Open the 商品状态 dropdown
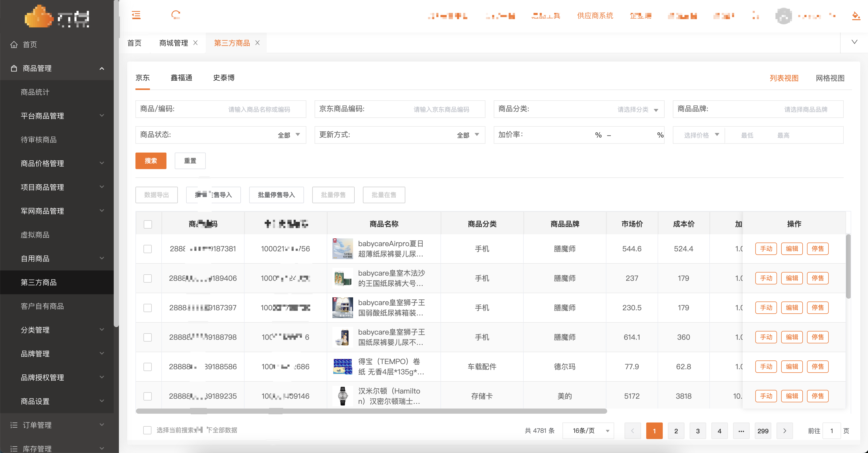This screenshot has width=868, height=453. [221, 135]
